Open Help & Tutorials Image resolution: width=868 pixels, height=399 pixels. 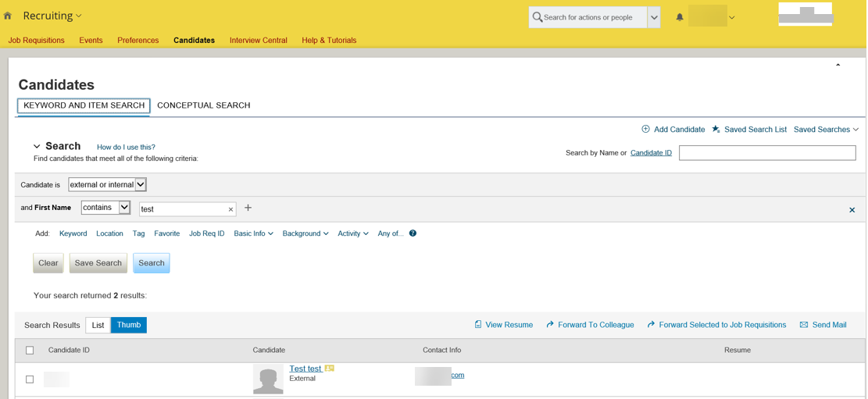329,41
